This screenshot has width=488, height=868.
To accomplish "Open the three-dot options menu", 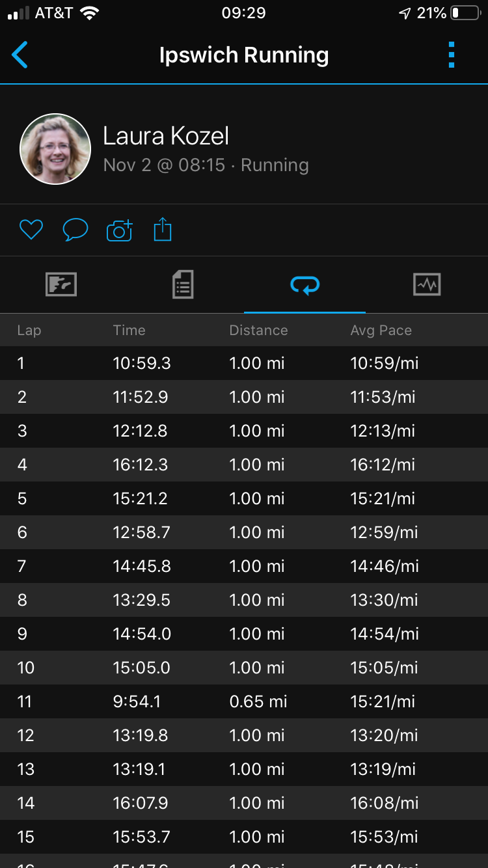I will [452, 55].
